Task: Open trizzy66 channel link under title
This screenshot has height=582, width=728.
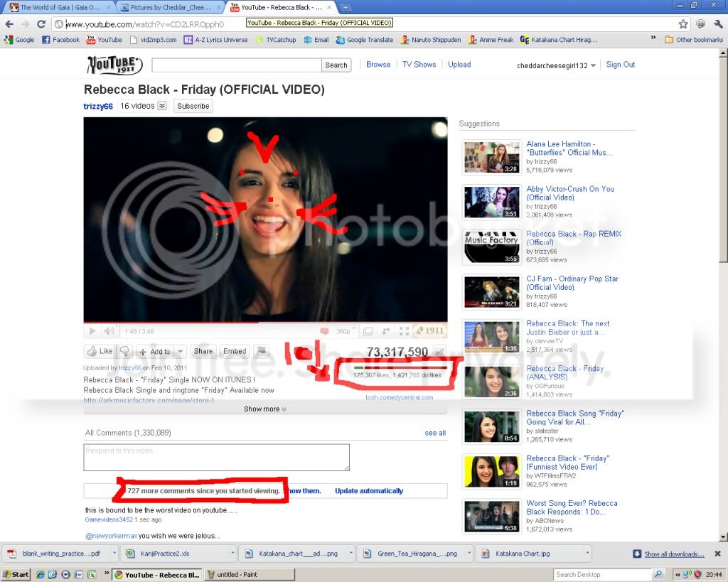Action: [98, 107]
